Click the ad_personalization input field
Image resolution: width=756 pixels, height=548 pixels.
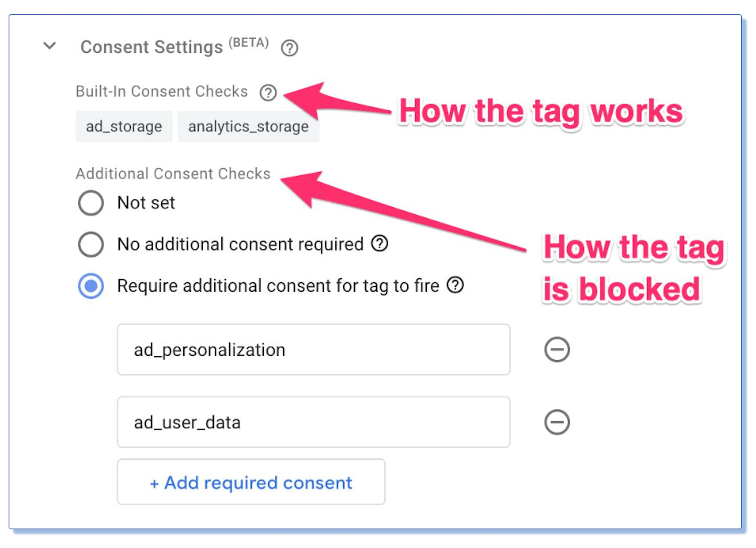pyautogui.click(x=313, y=349)
